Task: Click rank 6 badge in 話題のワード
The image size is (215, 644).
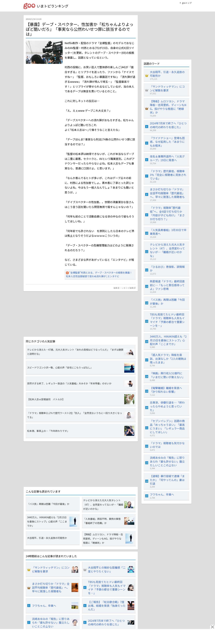Action: pyautogui.click(x=147, y=160)
